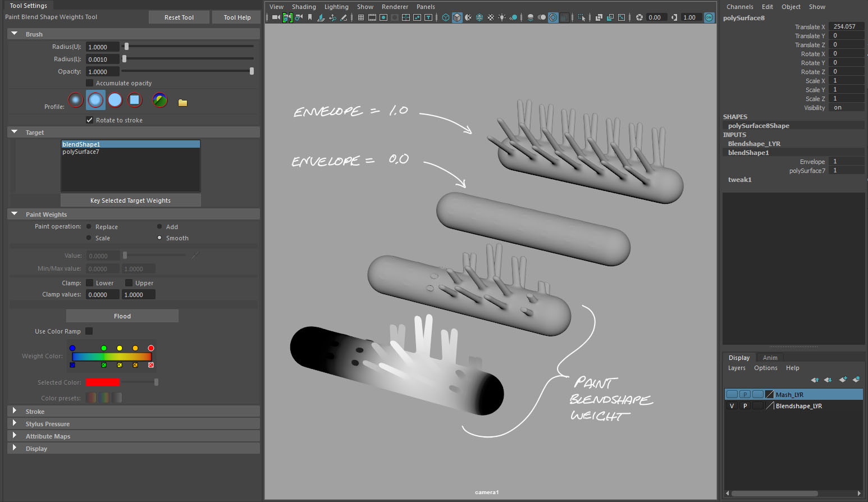Toggle the Grid display icon

click(360, 17)
